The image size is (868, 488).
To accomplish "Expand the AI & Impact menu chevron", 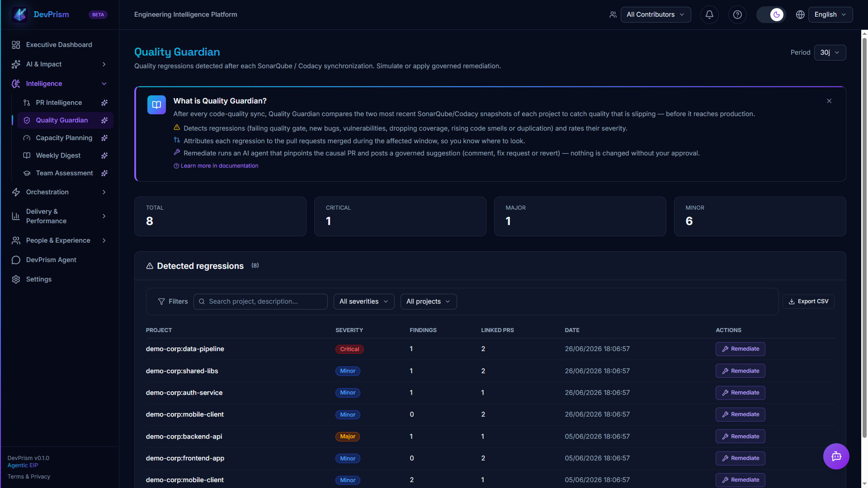I will [x=104, y=64].
